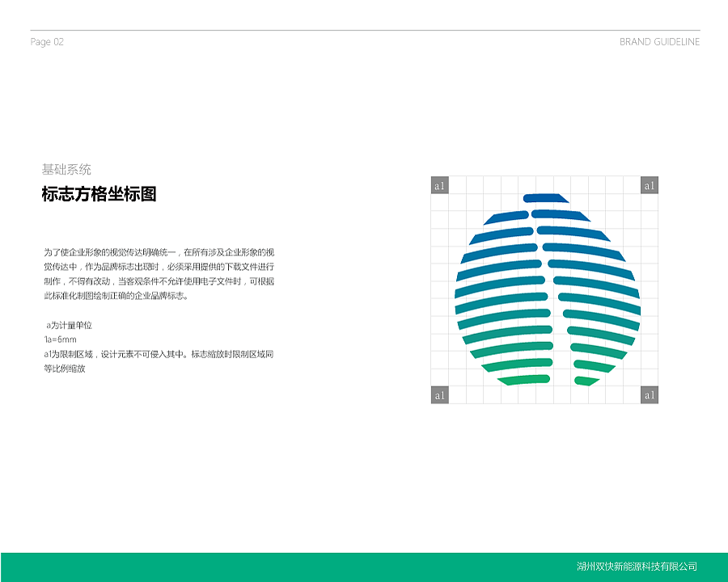
Task: Click the paragraph line starting "为了使企业形象"
Action: 159,252
